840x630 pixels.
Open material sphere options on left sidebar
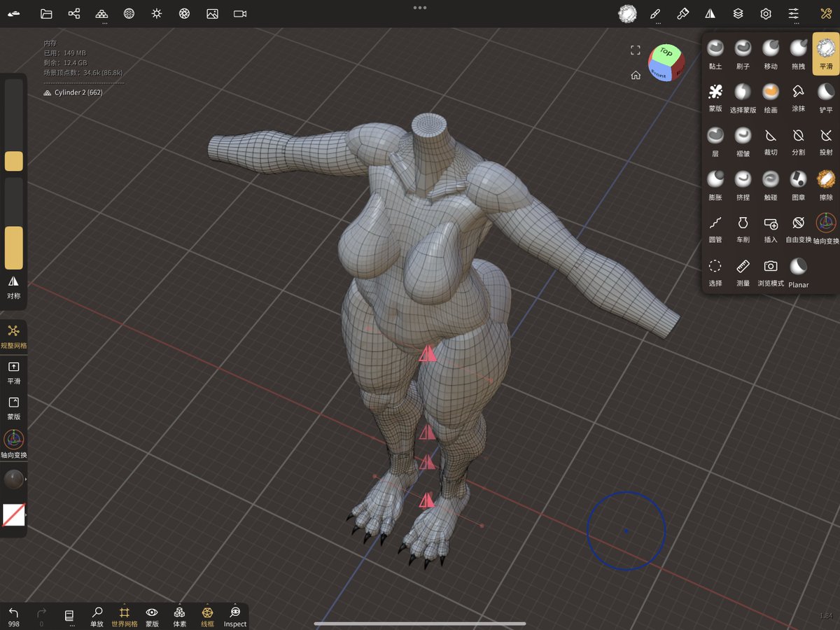click(14, 479)
